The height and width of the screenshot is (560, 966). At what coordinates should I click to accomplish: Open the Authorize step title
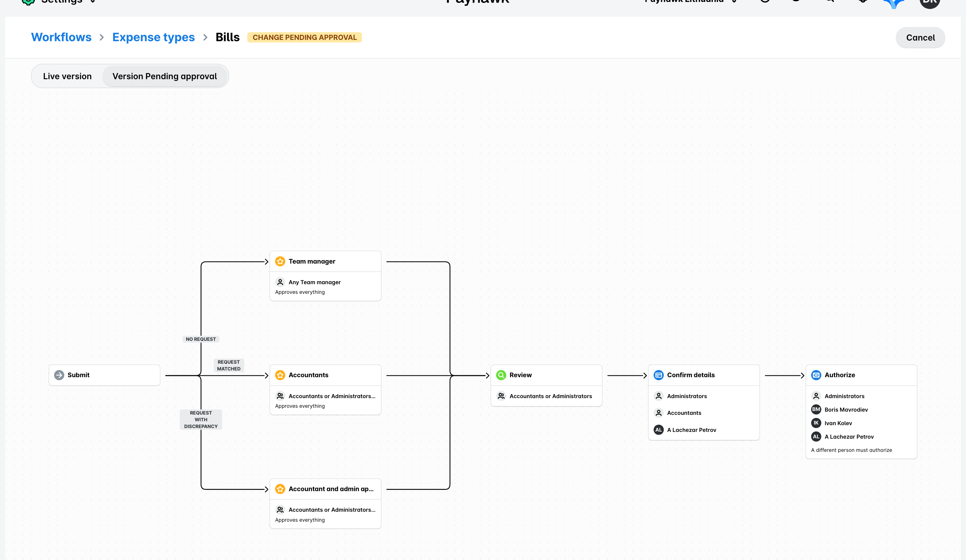[839, 375]
